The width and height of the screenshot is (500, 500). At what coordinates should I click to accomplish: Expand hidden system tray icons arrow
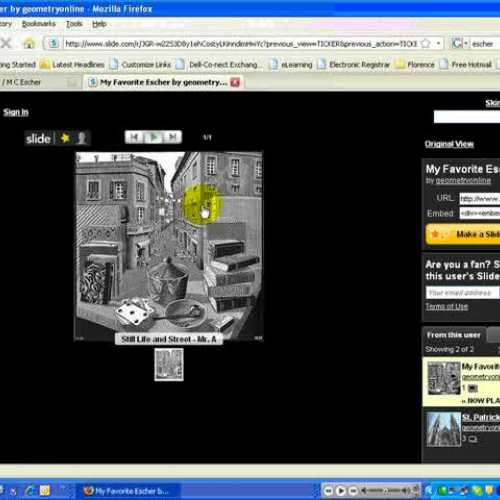(x=428, y=490)
